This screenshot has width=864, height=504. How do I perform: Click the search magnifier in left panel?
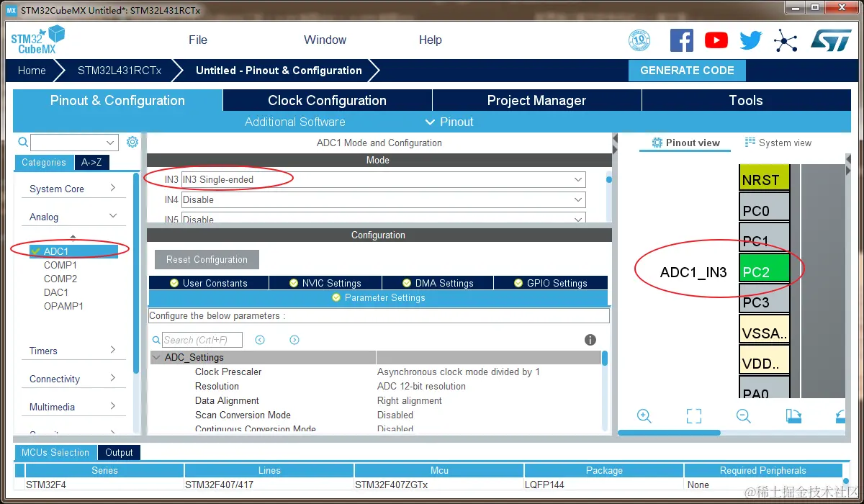click(x=23, y=143)
